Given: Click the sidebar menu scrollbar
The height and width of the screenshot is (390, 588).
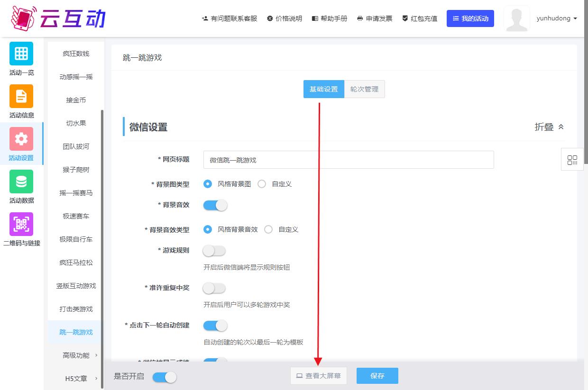Looking at the screenshot, I should click(x=102, y=250).
